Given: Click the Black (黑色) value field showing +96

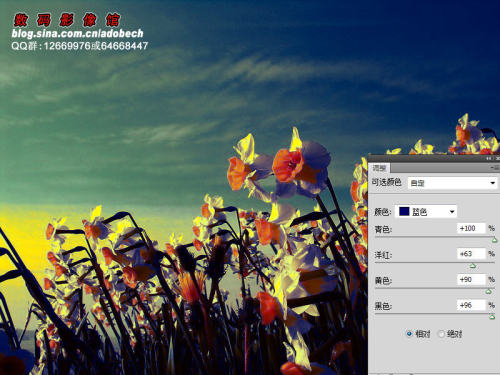Looking at the screenshot, I should pyautogui.click(x=471, y=305).
